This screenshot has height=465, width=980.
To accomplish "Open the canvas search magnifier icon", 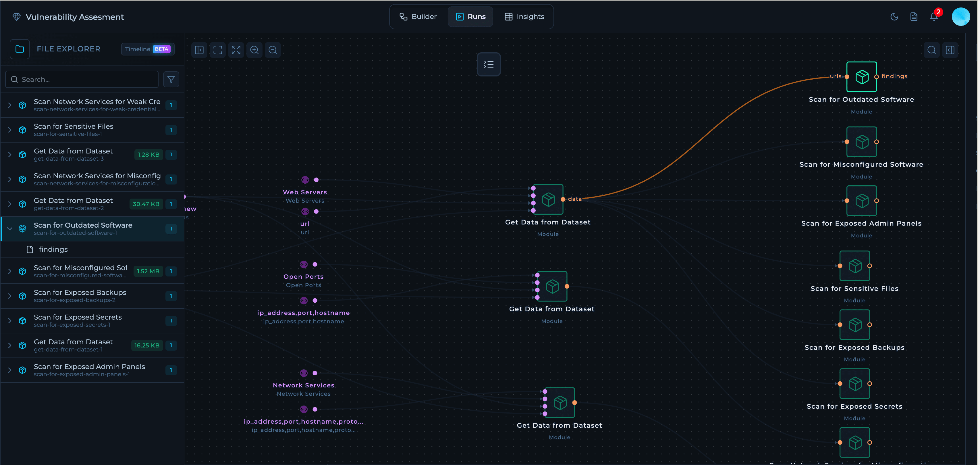I will coord(931,50).
